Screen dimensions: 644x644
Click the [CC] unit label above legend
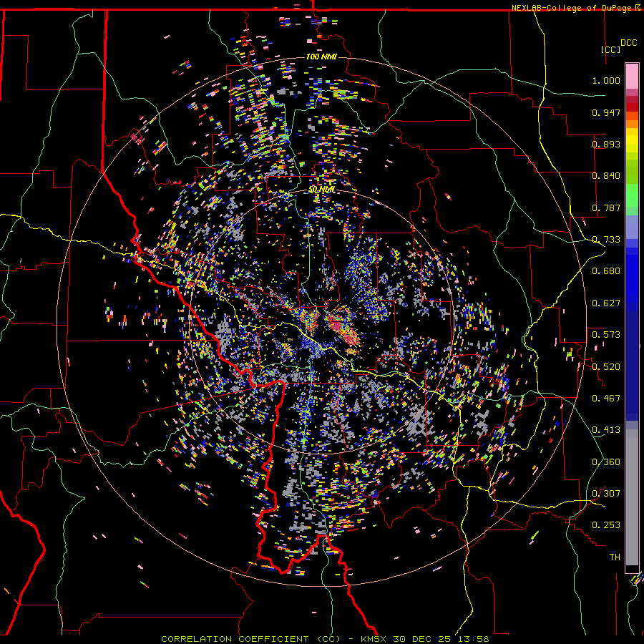coord(610,49)
